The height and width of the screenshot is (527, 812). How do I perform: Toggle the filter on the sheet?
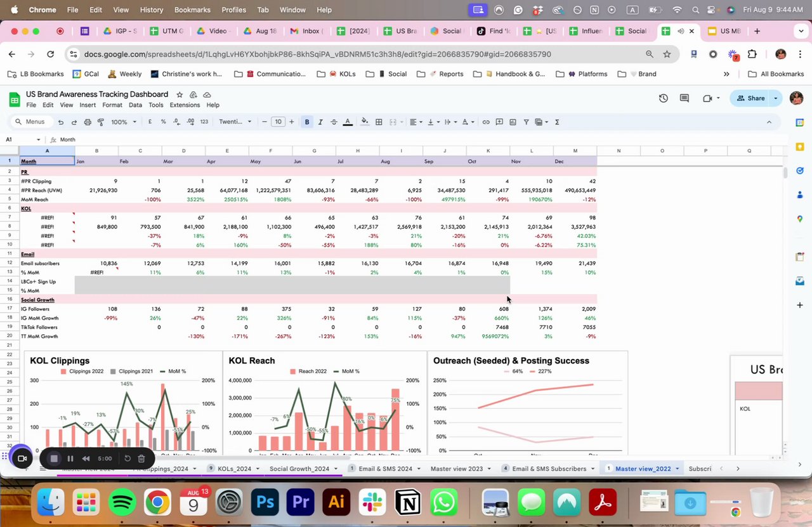click(526, 122)
